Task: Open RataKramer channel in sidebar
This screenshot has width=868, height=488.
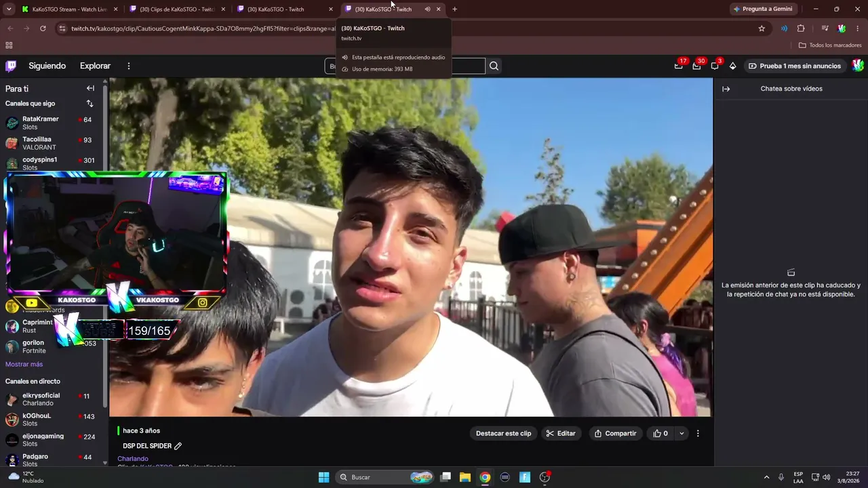Action: (x=52, y=123)
